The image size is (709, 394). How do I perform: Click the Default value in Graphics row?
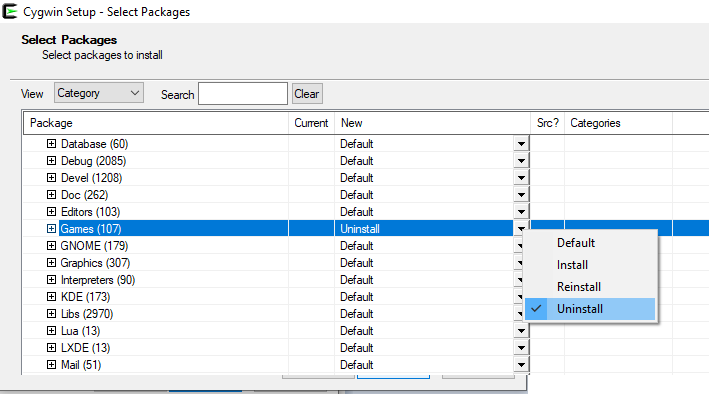[x=357, y=263]
